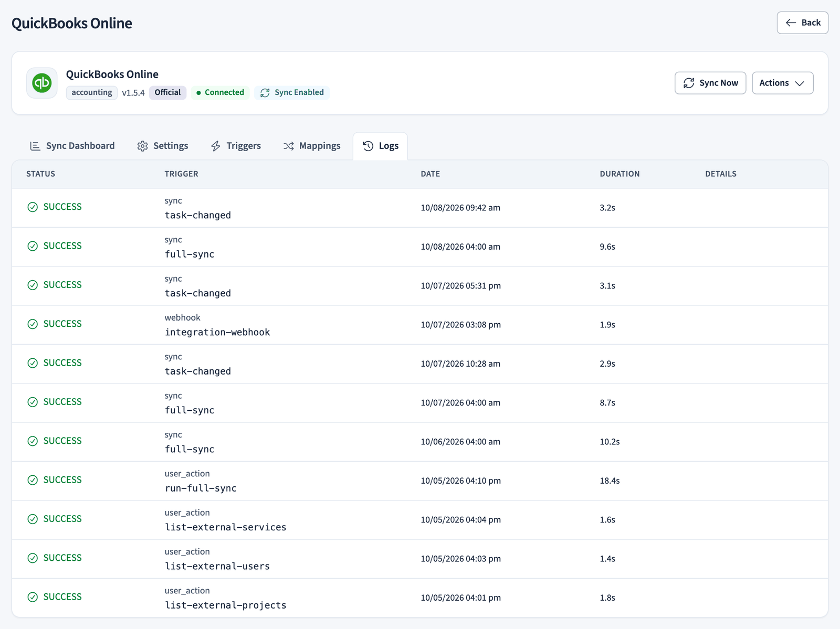Click the Official badge
This screenshot has height=629, width=840.
point(167,93)
